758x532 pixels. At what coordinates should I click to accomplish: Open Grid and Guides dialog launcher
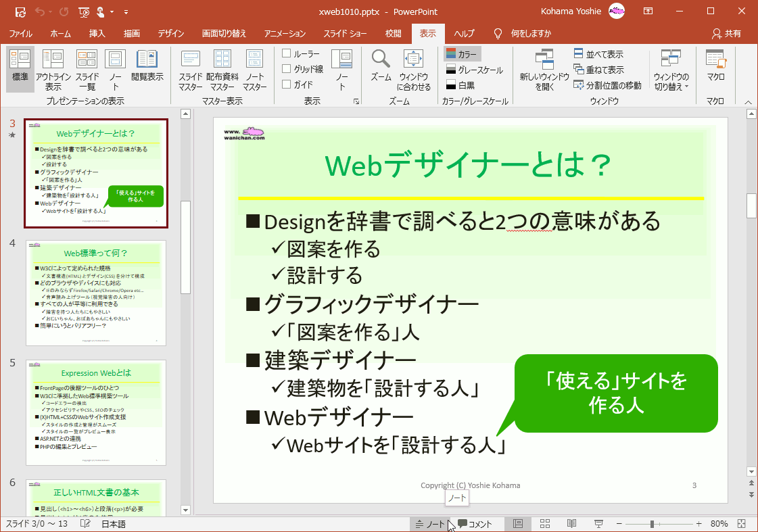click(x=356, y=101)
